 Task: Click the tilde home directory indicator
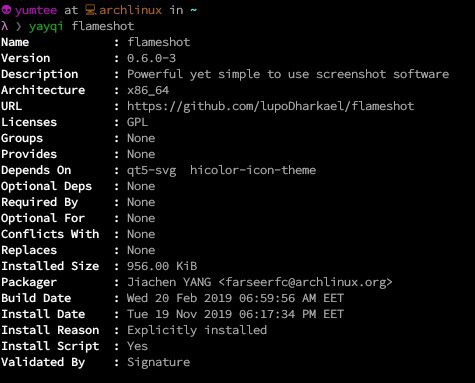tap(193, 10)
